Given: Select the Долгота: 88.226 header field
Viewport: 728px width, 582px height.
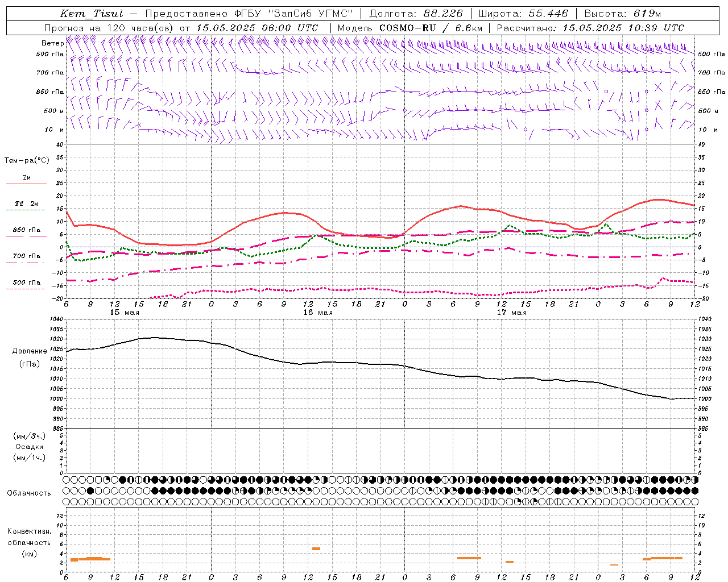Looking at the screenshot, I should point(416,14).
